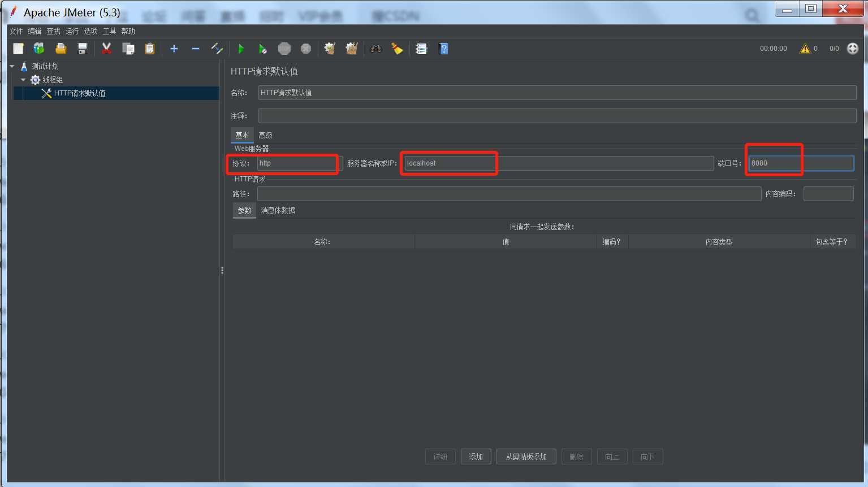This screenshot has width=868, height=487.
Task: Open the 帮助 menu
Action: (128, 31)
